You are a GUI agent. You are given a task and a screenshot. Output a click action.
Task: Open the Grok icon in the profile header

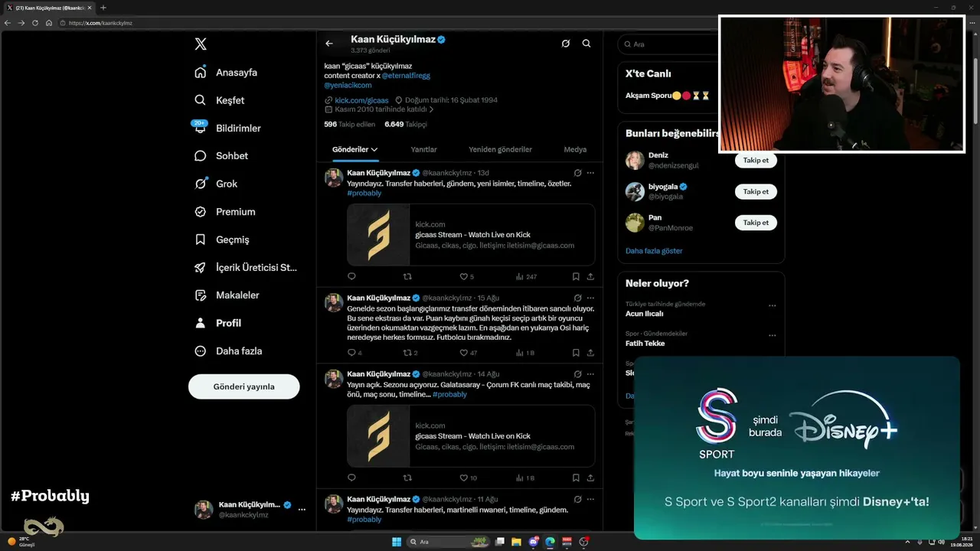coord(565,44)
